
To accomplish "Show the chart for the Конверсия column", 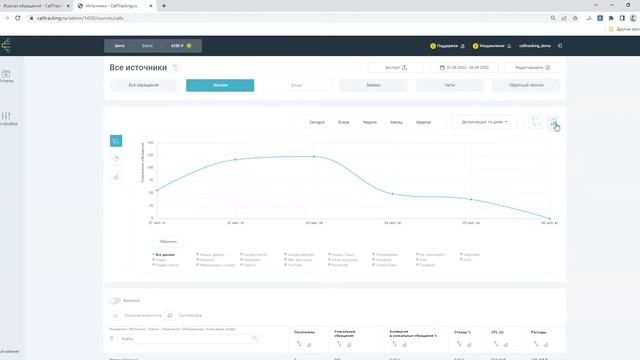I will coord(404,344).
